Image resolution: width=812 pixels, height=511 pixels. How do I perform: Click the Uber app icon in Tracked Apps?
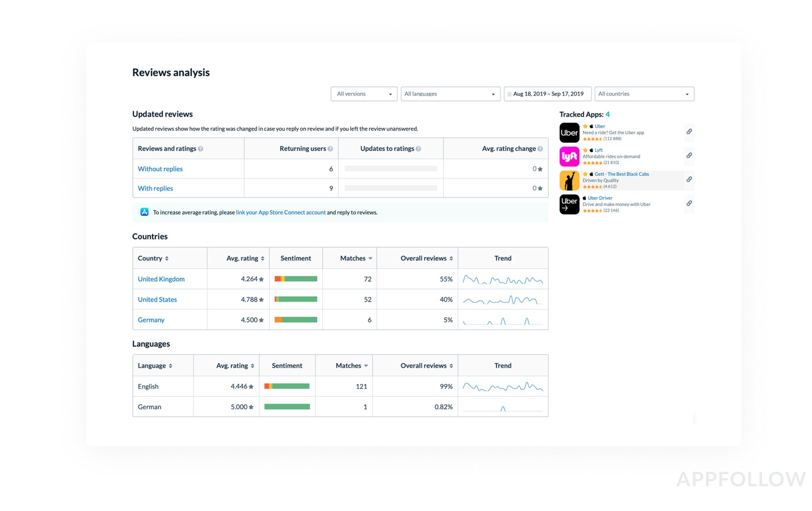tap(569, 133)
